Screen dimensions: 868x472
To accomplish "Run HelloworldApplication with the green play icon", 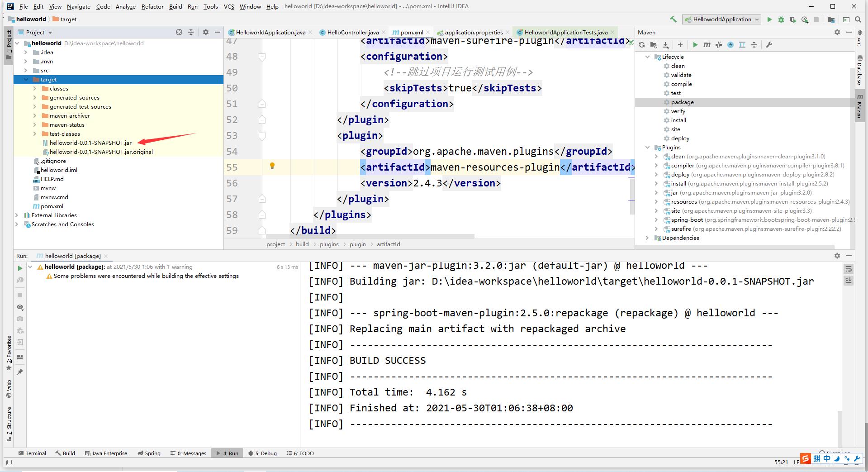I will (769, 19).
